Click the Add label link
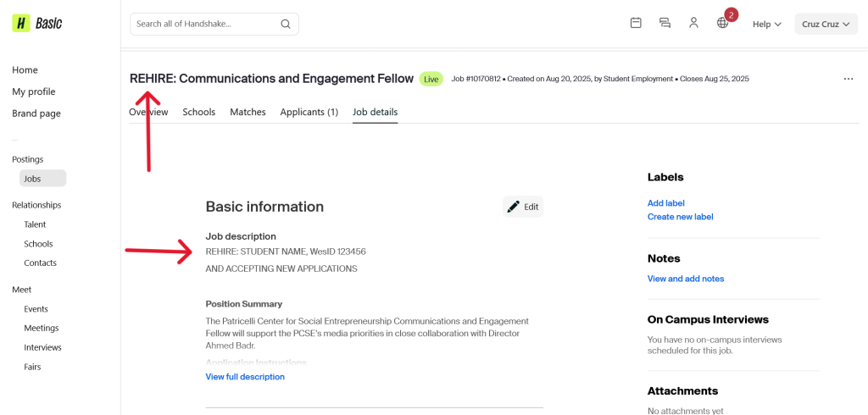 click(665, 203)
